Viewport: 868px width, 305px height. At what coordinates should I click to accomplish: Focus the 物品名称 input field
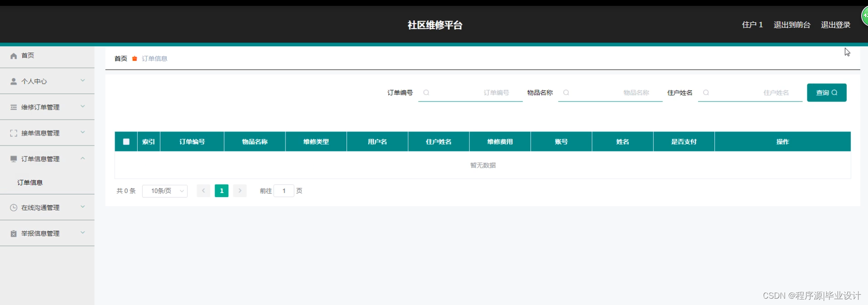[x=610, y=92]
